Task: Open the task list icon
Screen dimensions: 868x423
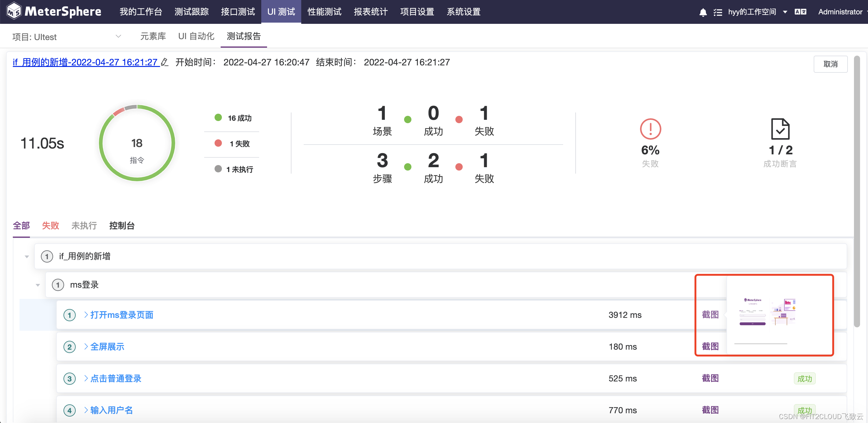Action: click(718, 13)
